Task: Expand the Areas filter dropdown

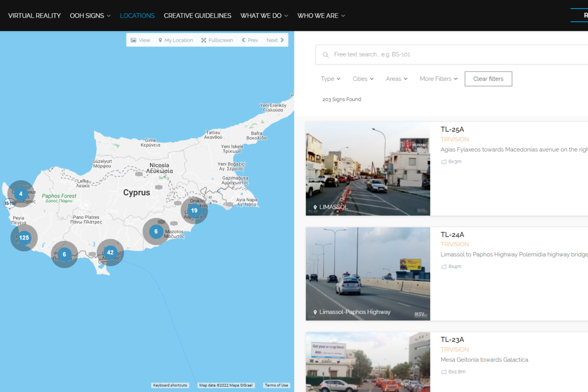Action: coord(396,79)
